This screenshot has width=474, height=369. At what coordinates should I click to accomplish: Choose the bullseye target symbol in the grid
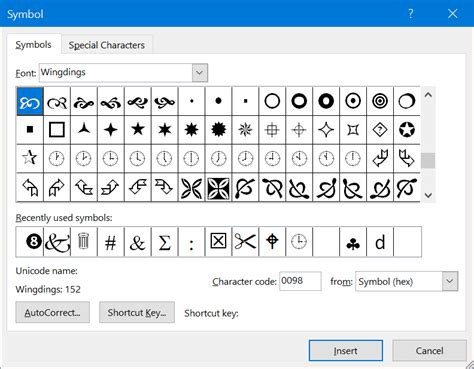coord(380,101)
